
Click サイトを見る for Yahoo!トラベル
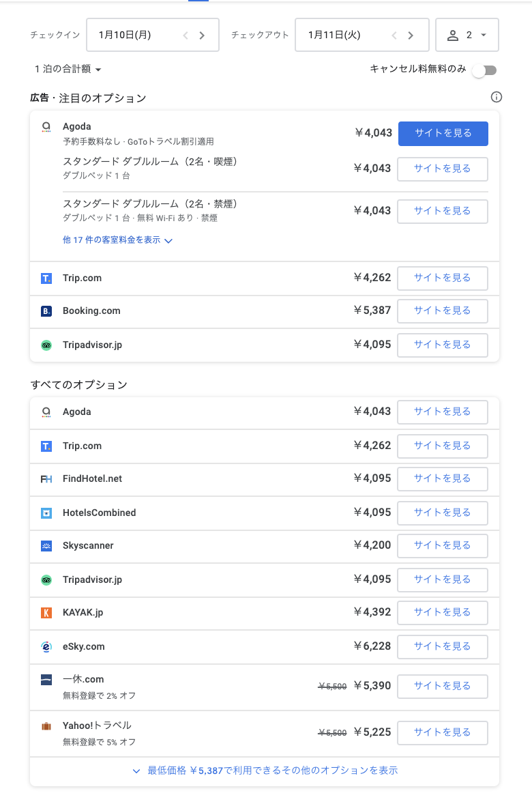pos(443,733)
